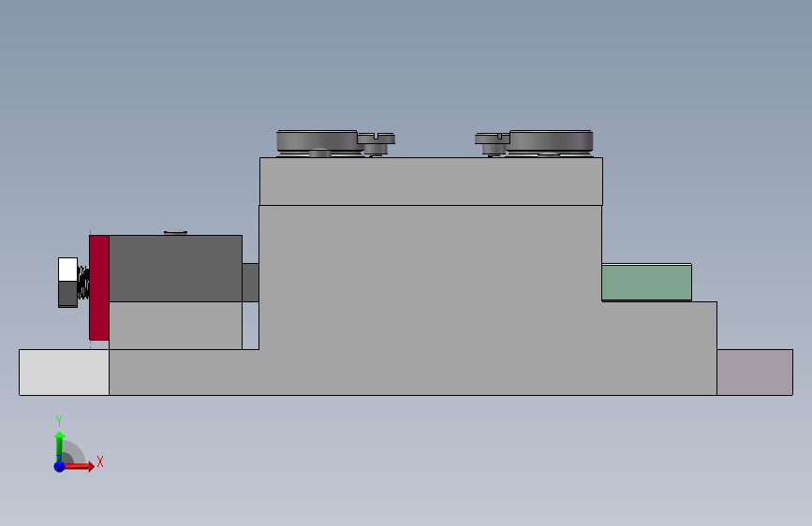Select the right round knob on top
The height and width of the screenshot is (526, 812).
click(x=551, y=142)
